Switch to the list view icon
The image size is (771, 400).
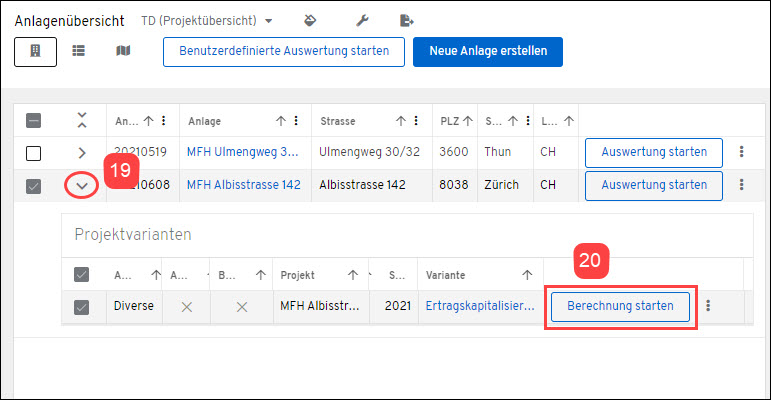[x=79, y=51]
